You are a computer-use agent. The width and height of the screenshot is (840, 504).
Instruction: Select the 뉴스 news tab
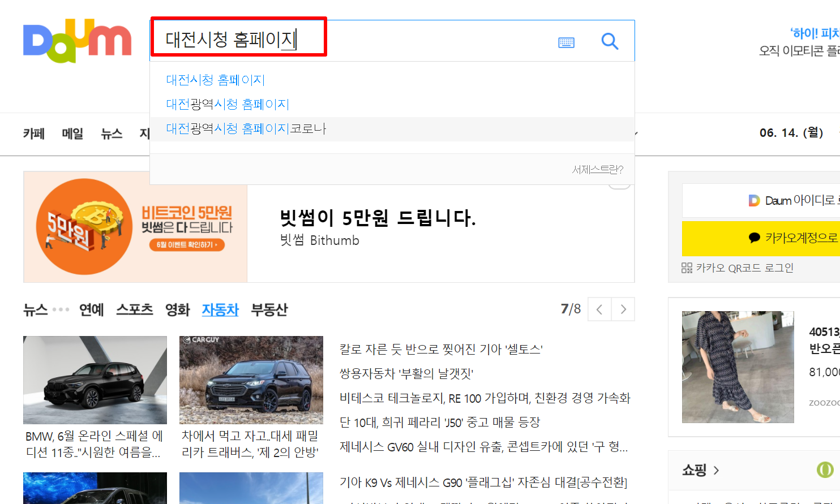coord(35,309)
